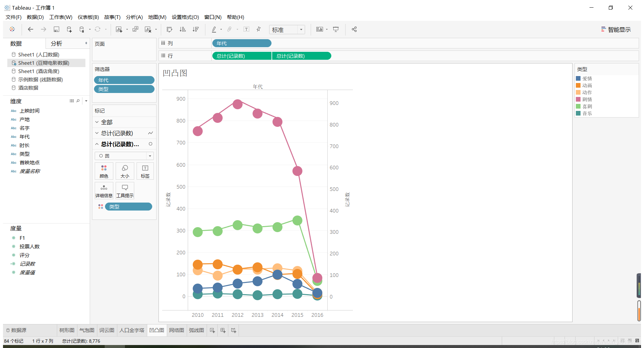Image resolution: width=644 pixels, height=348 pixels.
Task: Click new dashboard icon in bottom tab bar
Action: (223, 330)
